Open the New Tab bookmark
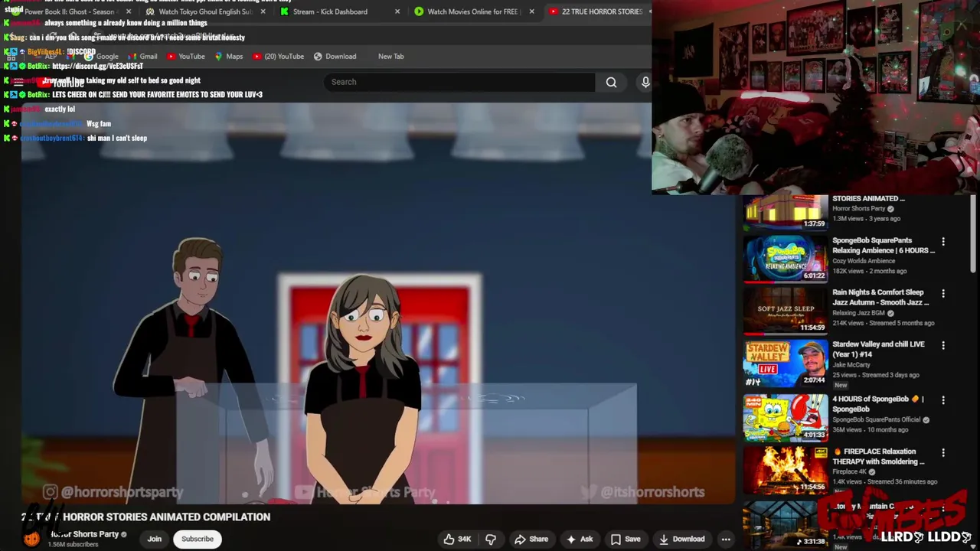The height and width of the screenshot is (551, 980). [390, 56]
